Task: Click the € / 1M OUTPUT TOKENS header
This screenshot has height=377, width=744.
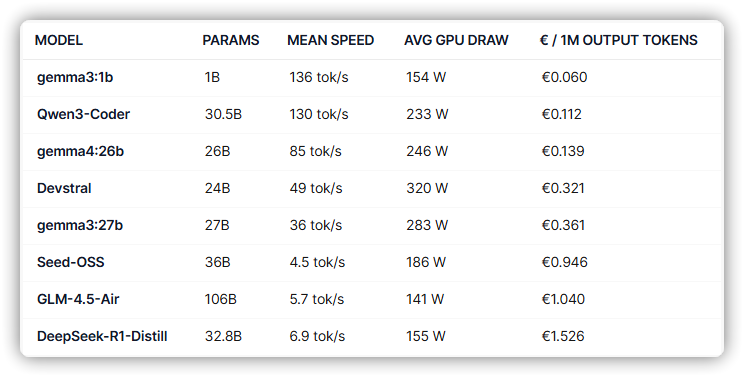Action: (x=618, y=40)
